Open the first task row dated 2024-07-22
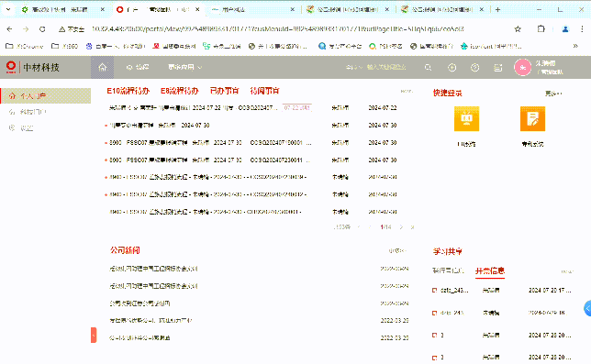The height and width of the screenshot is (364, 591). (195, 107)
